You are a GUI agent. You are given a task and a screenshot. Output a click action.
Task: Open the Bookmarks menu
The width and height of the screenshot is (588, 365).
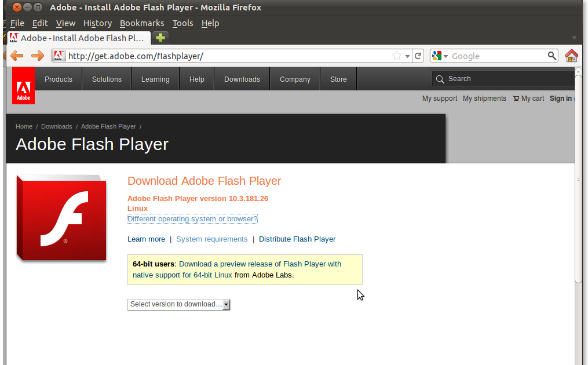[x=142, y=23]
